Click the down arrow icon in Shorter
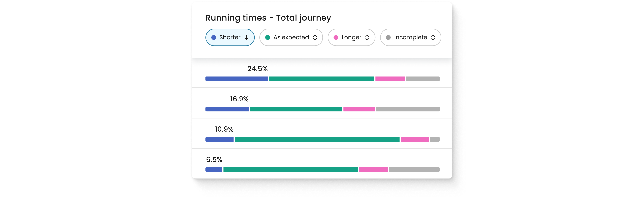The width and height of the screenshot is (644, 207). pos(246,38)
